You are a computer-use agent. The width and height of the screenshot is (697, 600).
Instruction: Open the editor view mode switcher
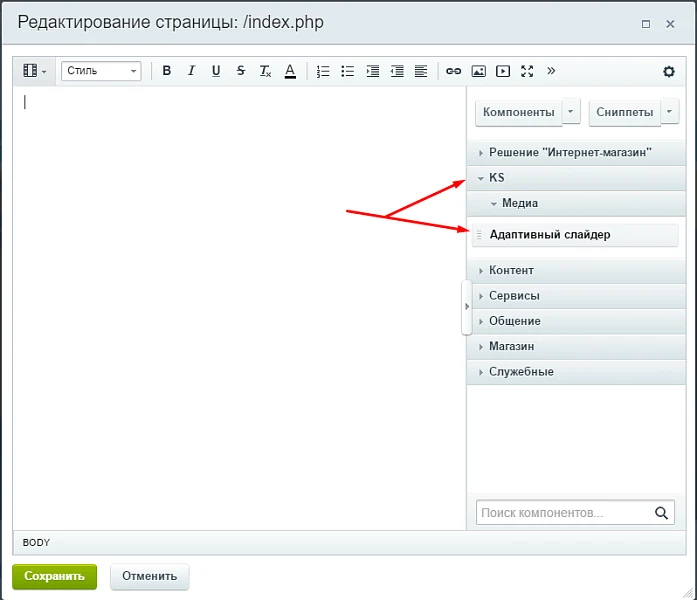point(34,71)
